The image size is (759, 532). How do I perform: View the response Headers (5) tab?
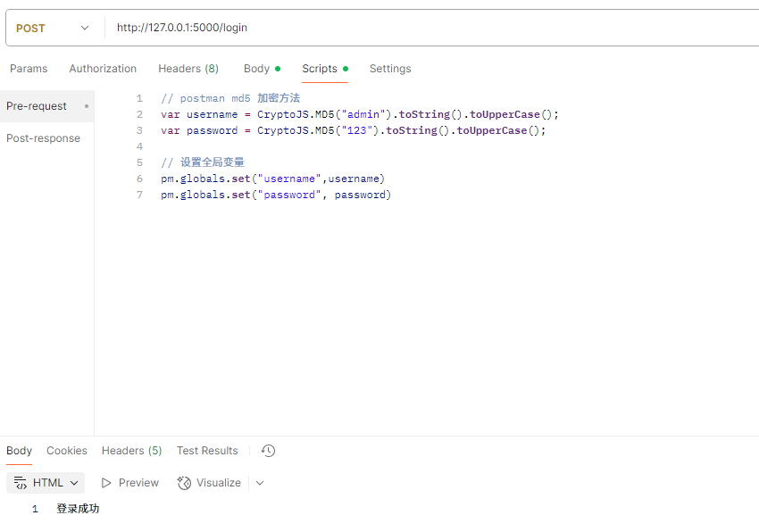131,451
